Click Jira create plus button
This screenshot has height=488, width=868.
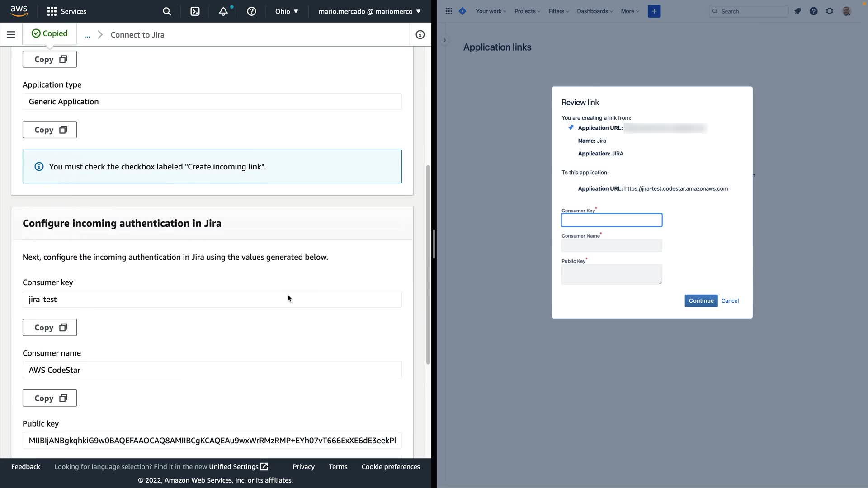pos(654,11)
